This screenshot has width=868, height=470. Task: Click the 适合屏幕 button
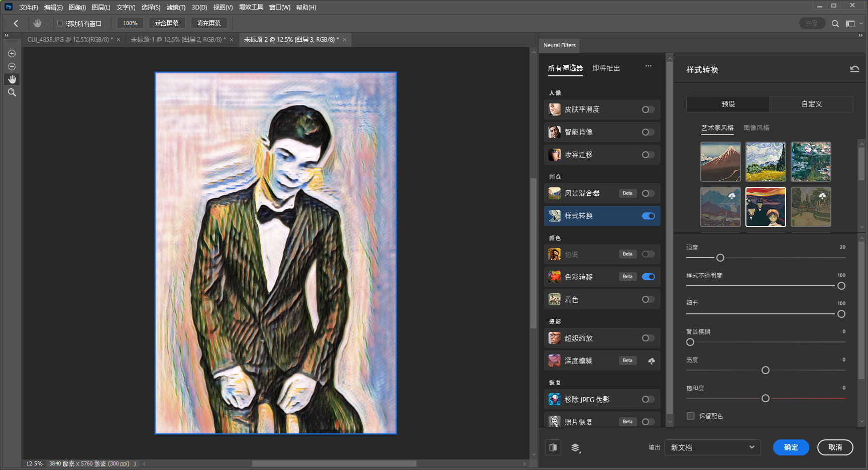point(167,23)
